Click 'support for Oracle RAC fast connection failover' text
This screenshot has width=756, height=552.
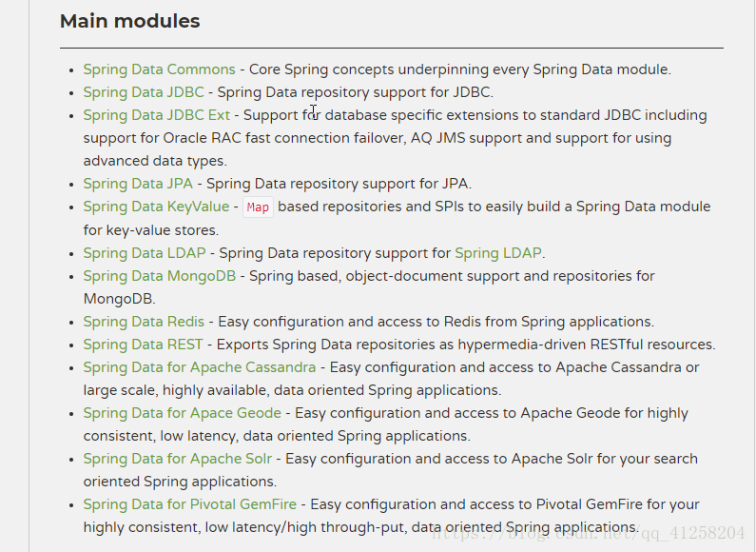point(244,138)
